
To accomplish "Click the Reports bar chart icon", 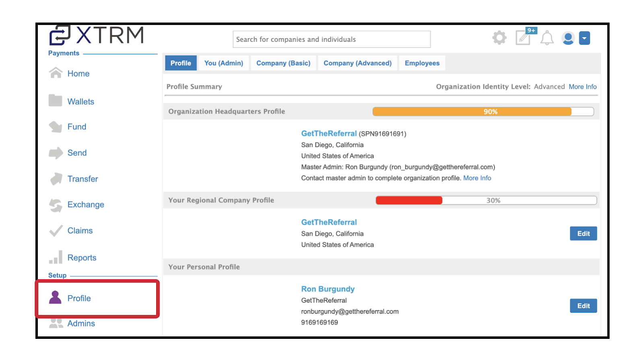I will click(x=56, y=257).
